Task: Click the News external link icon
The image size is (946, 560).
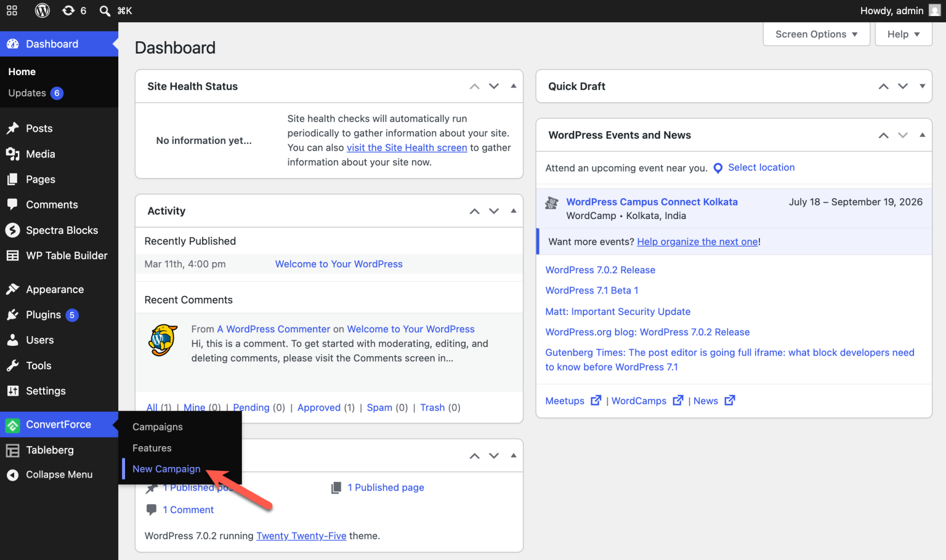Action: [x=729, y=401]
